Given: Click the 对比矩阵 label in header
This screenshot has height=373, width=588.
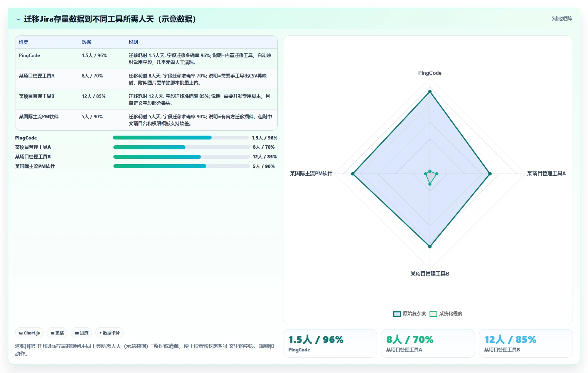Looking at the screenshot, I should pos(562,18).
